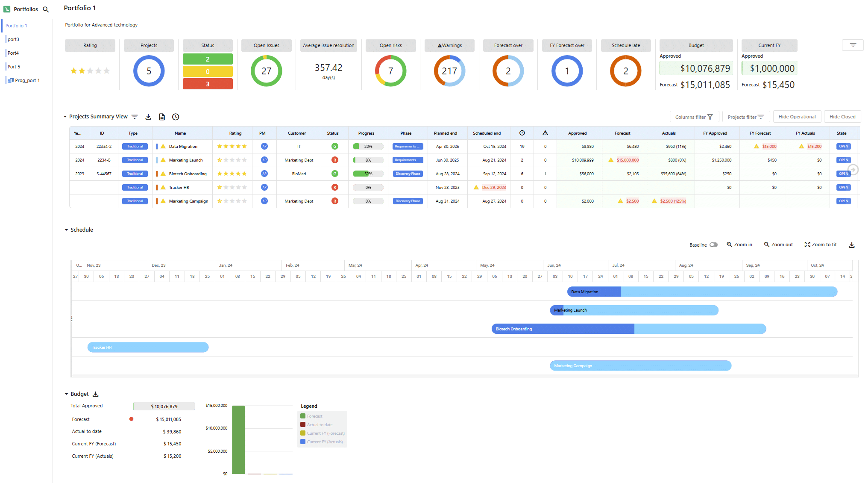Open the Projects filter dropdown
Image resolution: width=868 pixels, height=483 pixels.
click(746, 117)
